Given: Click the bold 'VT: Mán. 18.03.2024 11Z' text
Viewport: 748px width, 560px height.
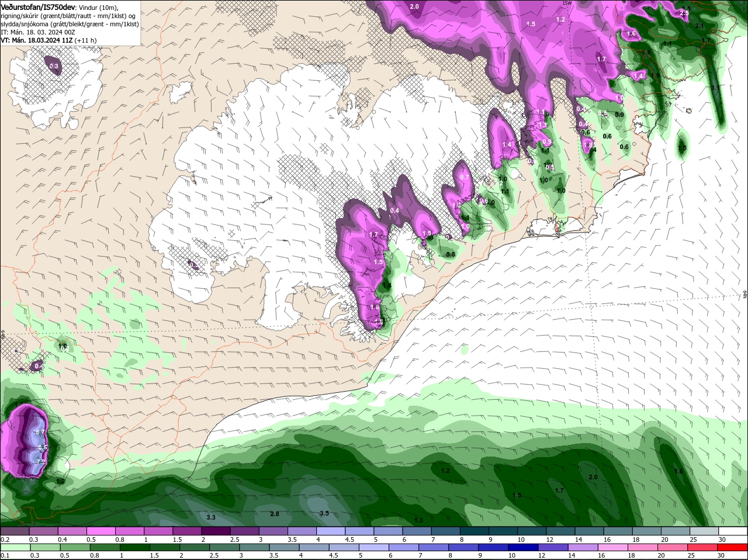Looking at the screenshot, I should [36, 40].
